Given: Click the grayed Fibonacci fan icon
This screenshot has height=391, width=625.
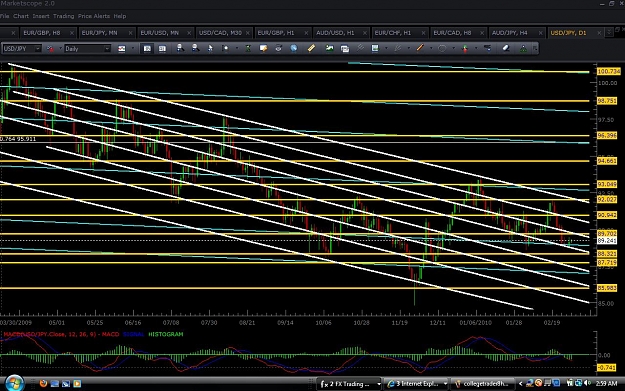Looking at the screenshot, I should 397,48.
